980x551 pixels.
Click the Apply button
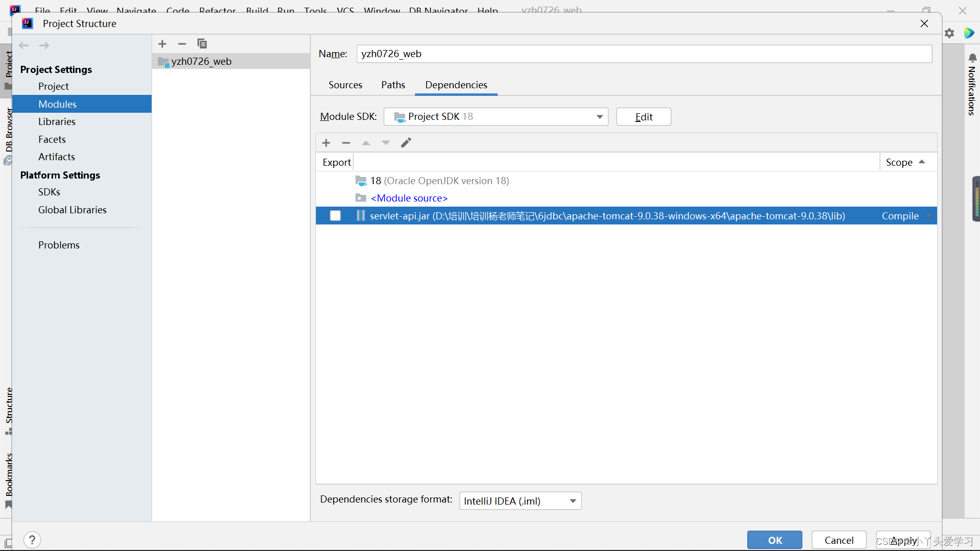[x=903, y=540]
